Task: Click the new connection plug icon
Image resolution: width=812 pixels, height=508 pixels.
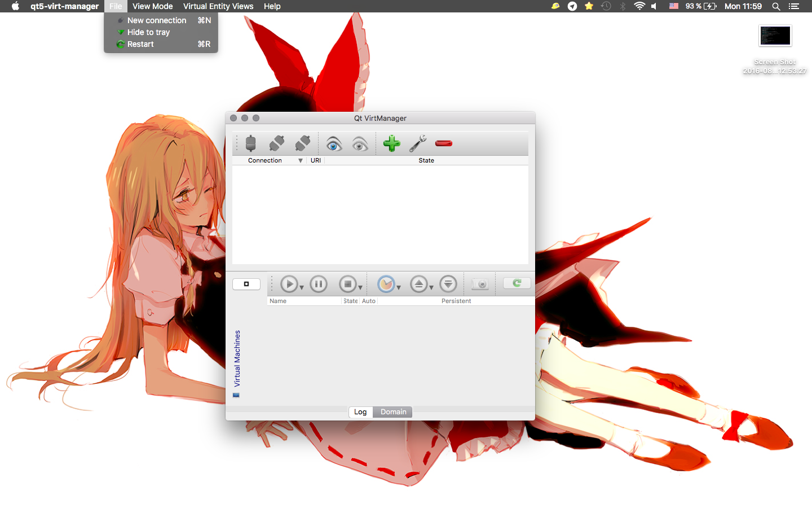Action: pyautogui.click(x=251, y=143)
